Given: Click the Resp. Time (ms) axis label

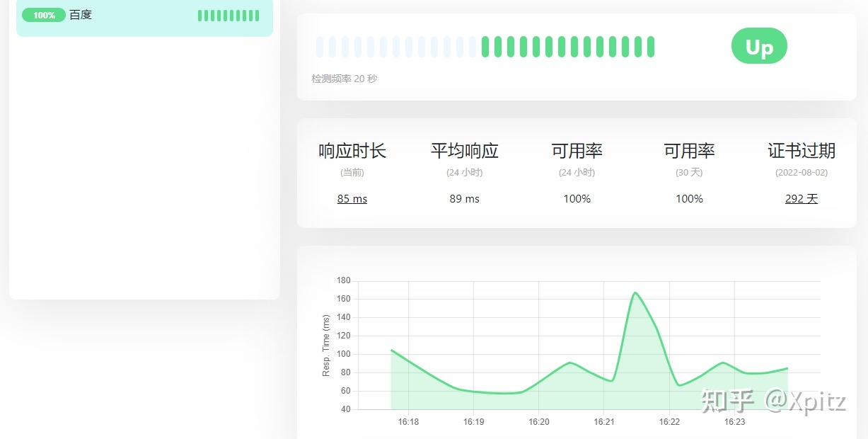Looking at the screenshot, I should tap(326, 346).
